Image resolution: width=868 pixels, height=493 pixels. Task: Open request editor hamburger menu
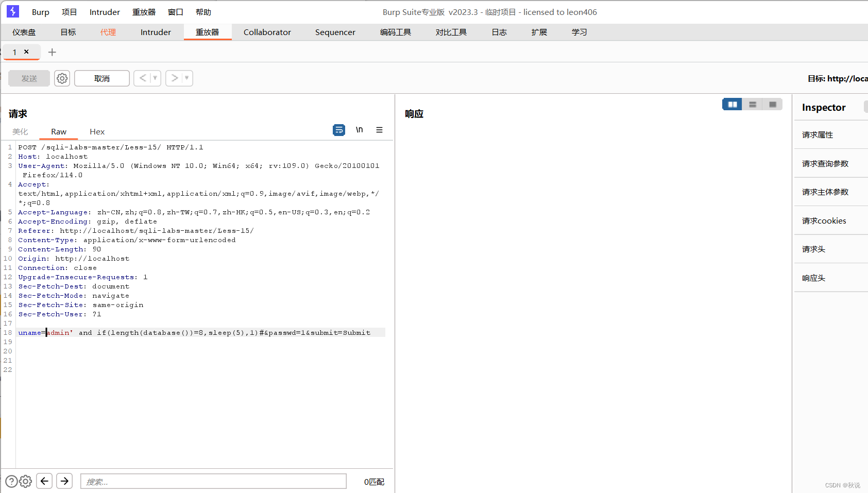379,130
